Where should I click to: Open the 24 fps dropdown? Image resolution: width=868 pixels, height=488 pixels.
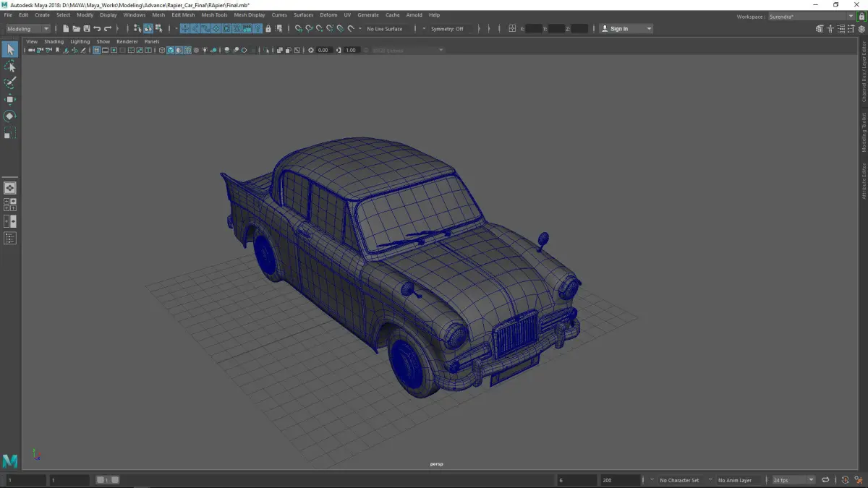pyautogui.click(x=793, y=480)
